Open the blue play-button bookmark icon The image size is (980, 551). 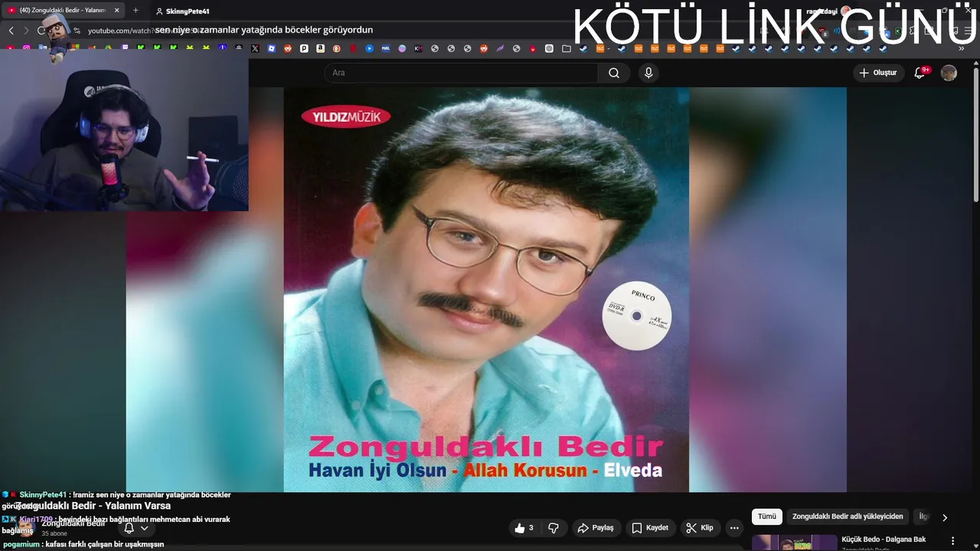(369, 48)
